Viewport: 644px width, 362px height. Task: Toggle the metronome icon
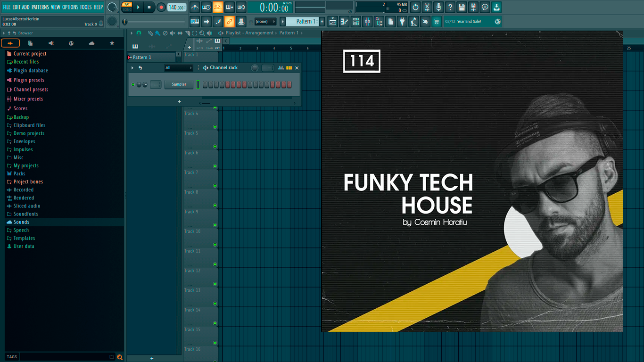195,7
